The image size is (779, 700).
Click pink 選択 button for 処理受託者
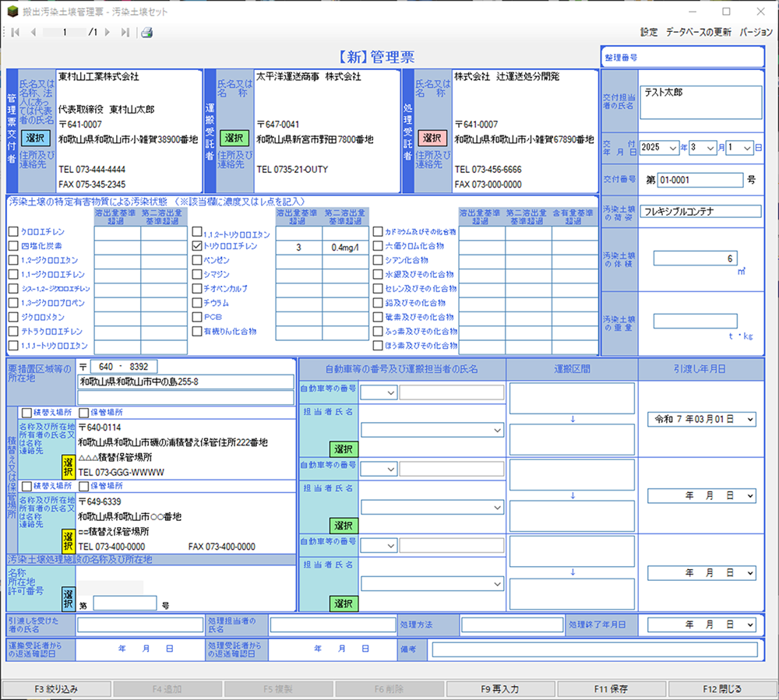click(432, 138)
